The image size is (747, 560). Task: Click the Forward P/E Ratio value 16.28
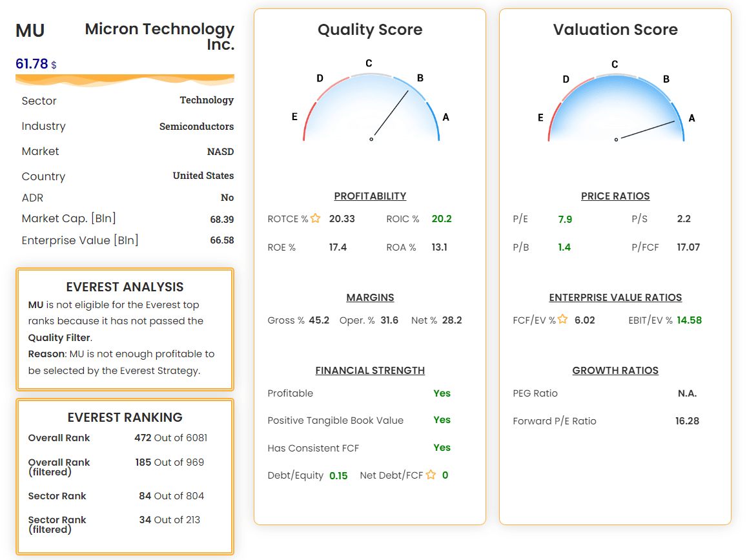687,420
